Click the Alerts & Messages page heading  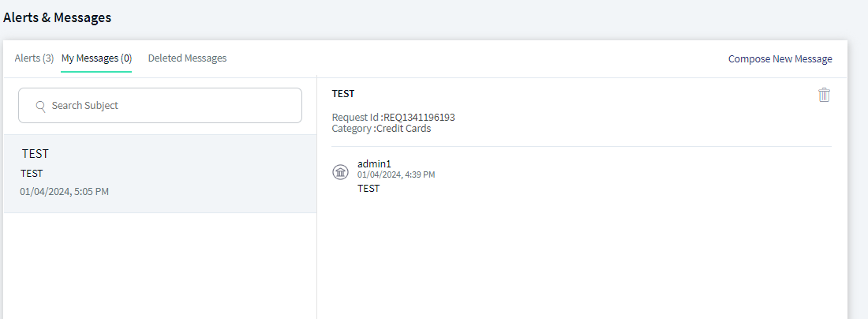tap(57, 17)
